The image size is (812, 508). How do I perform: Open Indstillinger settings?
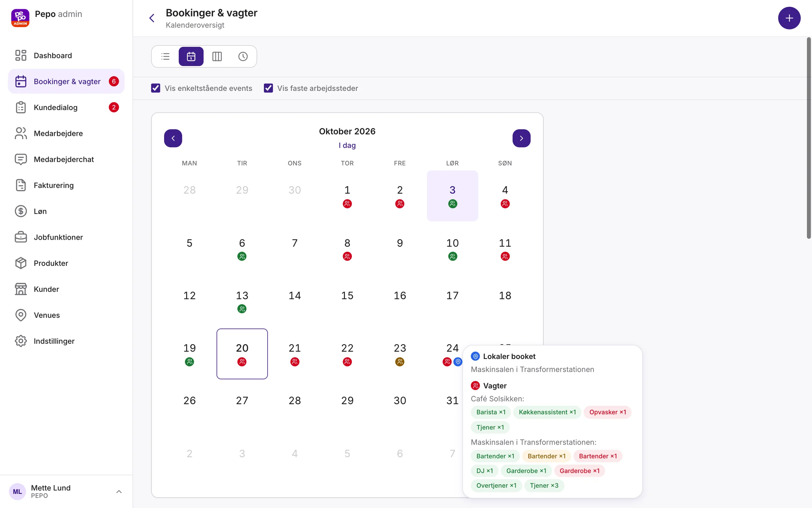[x=66, y=341]
